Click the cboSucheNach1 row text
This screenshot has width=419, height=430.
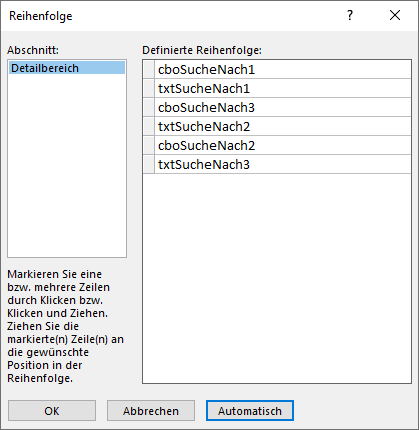[206, 70]
